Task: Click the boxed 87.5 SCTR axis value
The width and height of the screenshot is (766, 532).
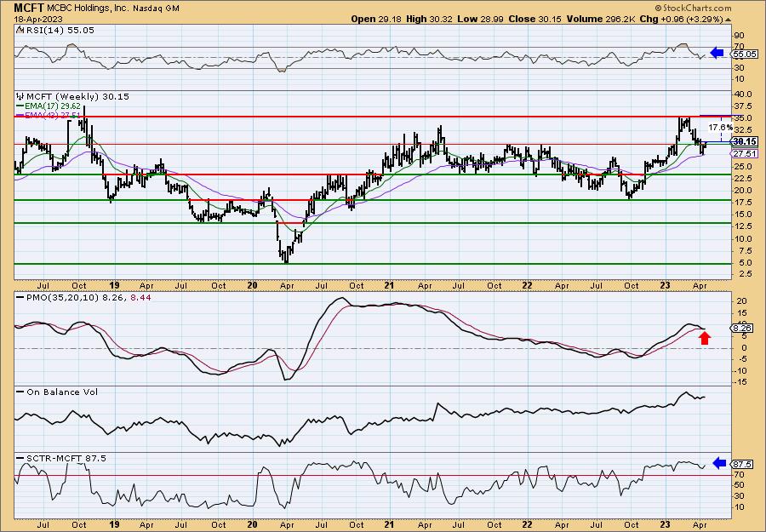Action: coord(743,464)
